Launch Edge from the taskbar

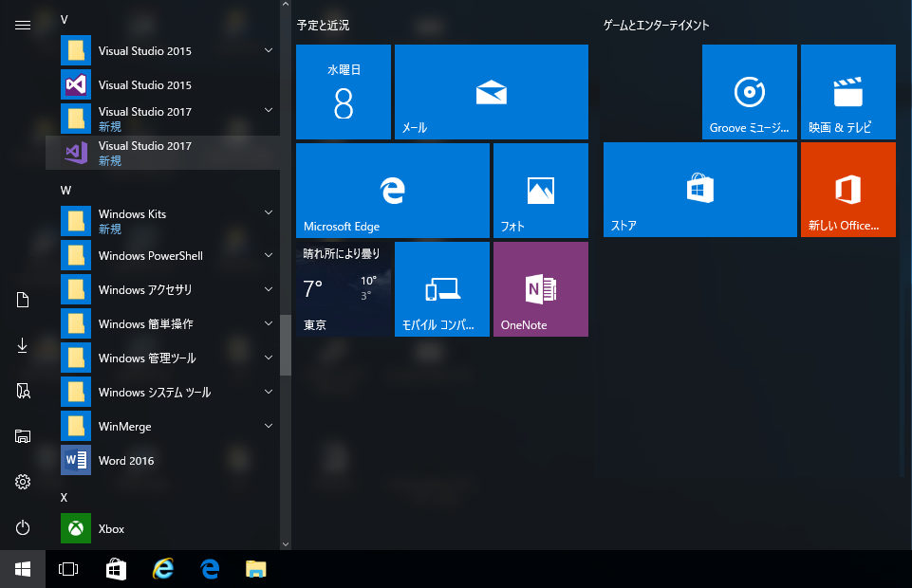click(210, 569)
